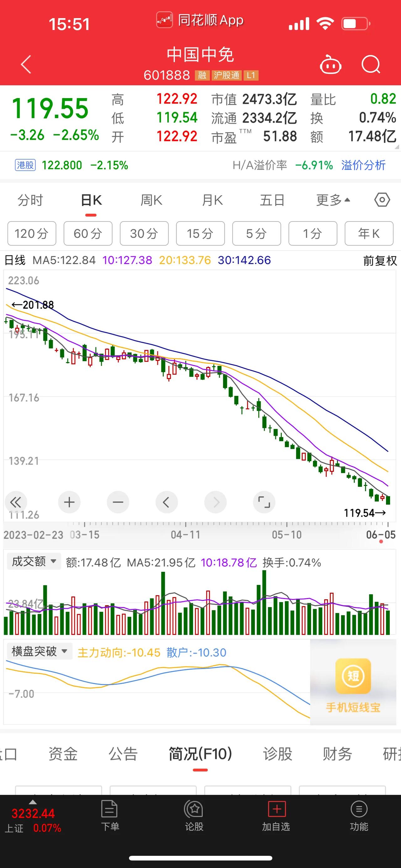Tap the 06-05 date marker
This screenshot has width=401, height=868.
(x=381, y=535)
